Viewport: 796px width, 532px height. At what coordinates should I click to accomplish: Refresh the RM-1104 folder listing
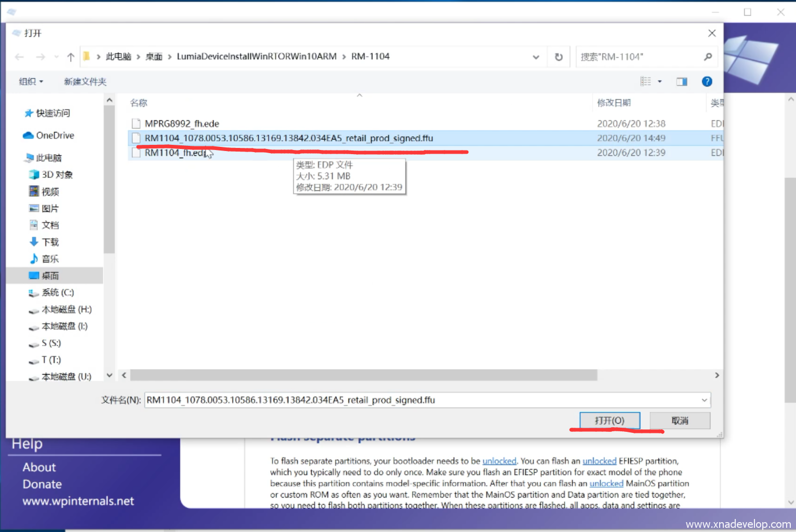(x=559, y=57)
